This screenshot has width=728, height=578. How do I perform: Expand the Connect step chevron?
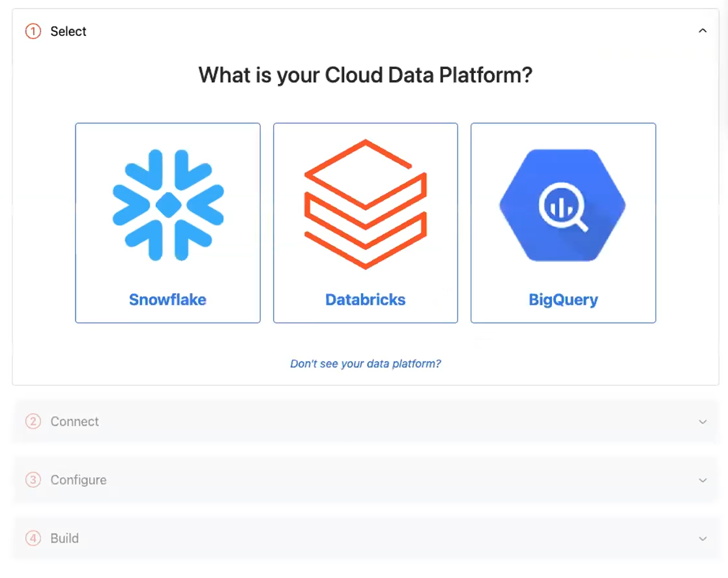point(703,422)
